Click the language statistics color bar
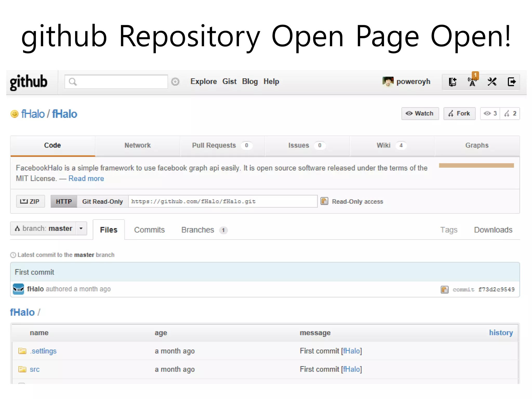Screen dimensions: 532x399 (476, 165)
